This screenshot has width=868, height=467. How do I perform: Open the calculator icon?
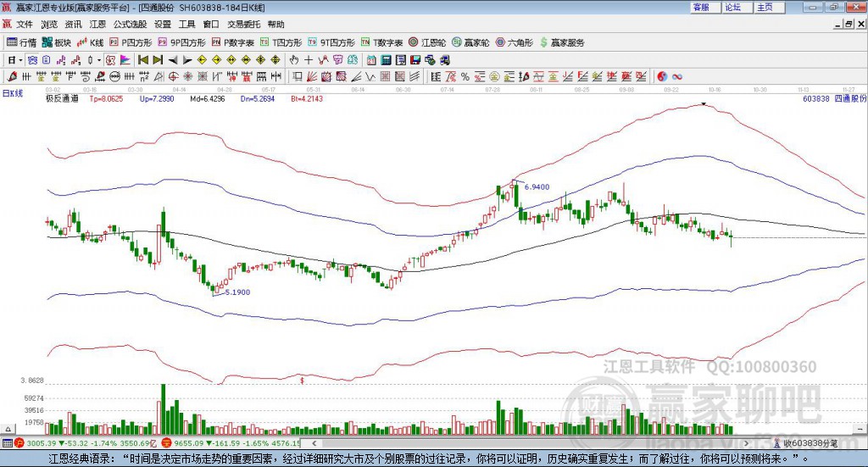tap(386, 60)
